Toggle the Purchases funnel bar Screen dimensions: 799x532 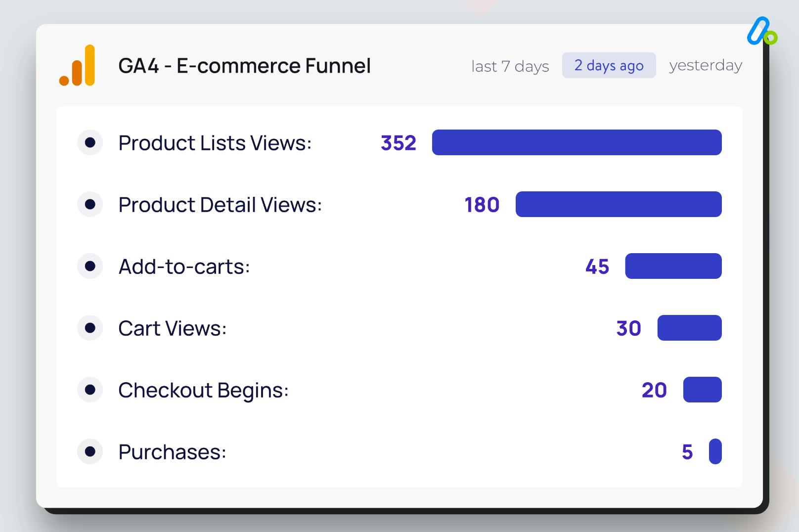tap(715, 451)
